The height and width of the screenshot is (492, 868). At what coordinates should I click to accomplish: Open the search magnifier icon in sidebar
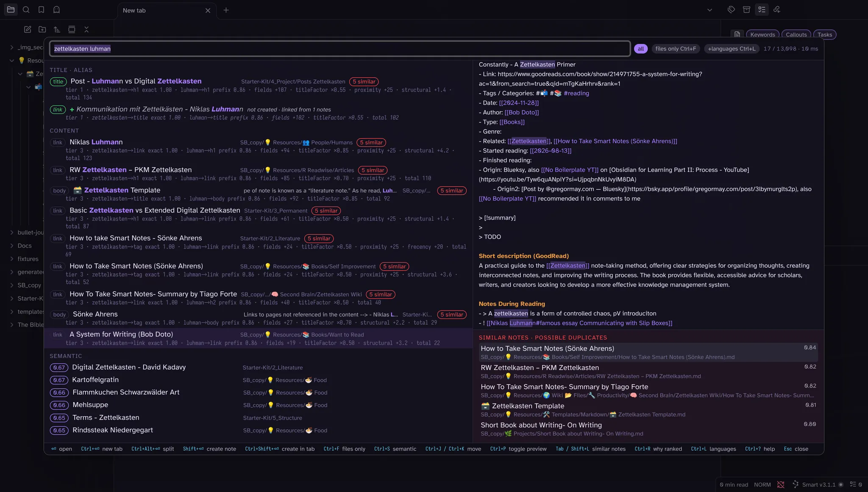[x=26, y=10]
